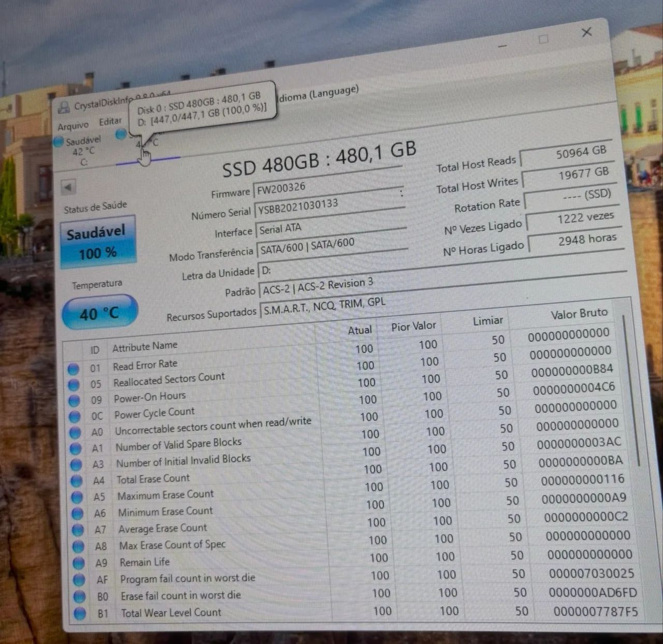Select the Reallocated Sectors Count attribute name
This screenshot has height=644, width=663.
169,379
